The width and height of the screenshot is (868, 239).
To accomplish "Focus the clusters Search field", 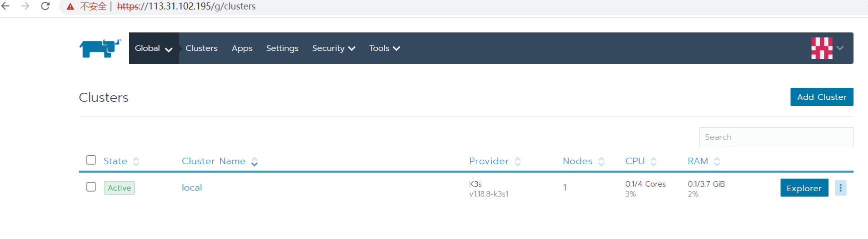I will [x=776, y=137].
